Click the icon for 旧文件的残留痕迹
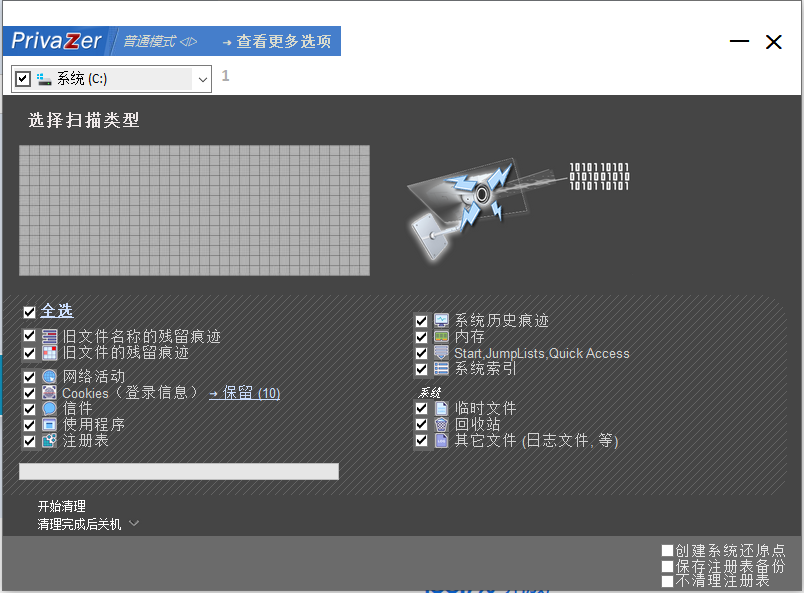This screenshot has height=593, width=804. tap(49, 353)
